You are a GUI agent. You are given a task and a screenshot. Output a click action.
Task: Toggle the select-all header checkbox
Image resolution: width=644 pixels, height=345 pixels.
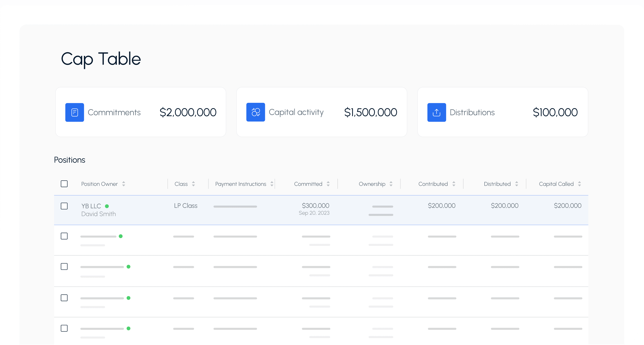64,184
